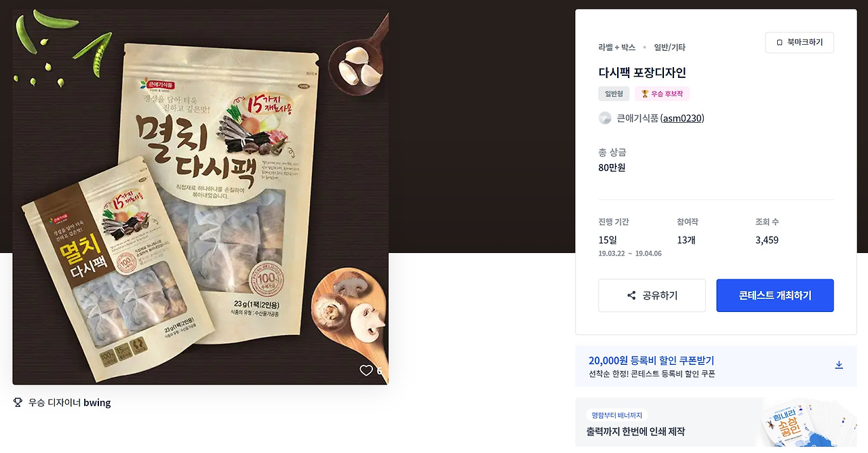Click the heart like icon on the image

point(366,370)
